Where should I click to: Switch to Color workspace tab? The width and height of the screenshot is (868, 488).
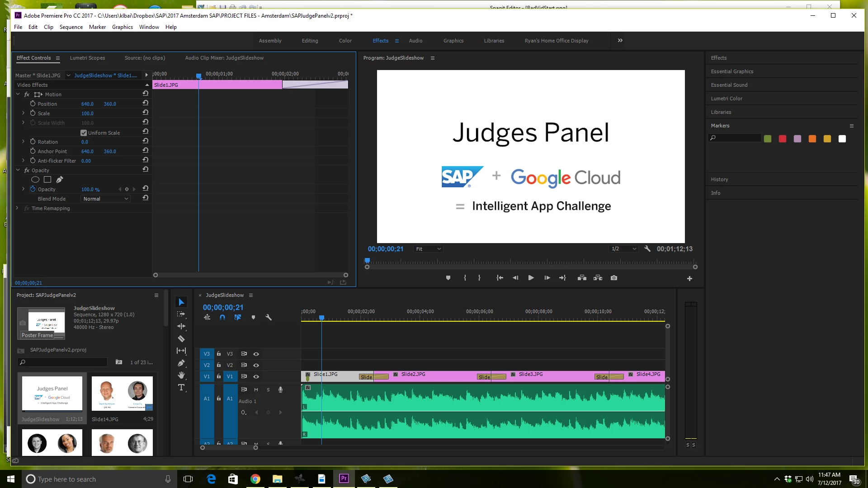click(x=345, y=41)
